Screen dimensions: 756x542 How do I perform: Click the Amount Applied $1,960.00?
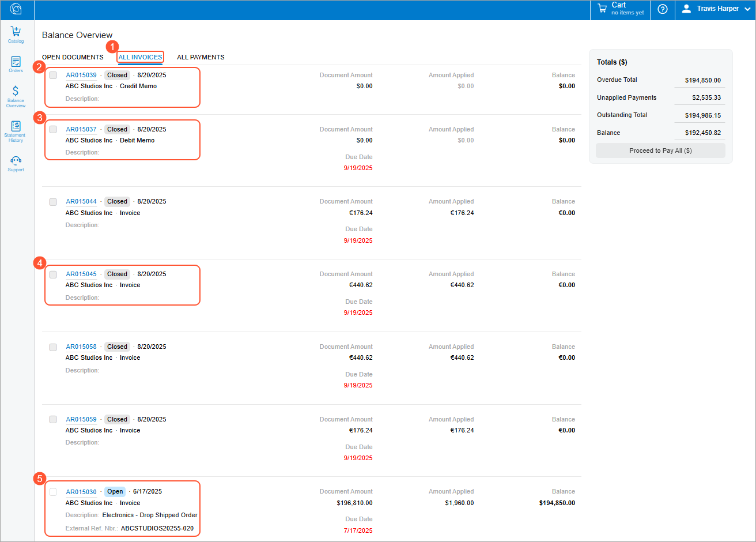click(x=459, y=503)
